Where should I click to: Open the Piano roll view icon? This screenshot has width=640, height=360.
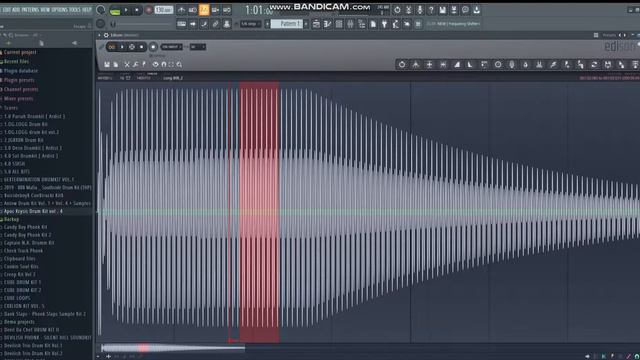click(327, 24)
